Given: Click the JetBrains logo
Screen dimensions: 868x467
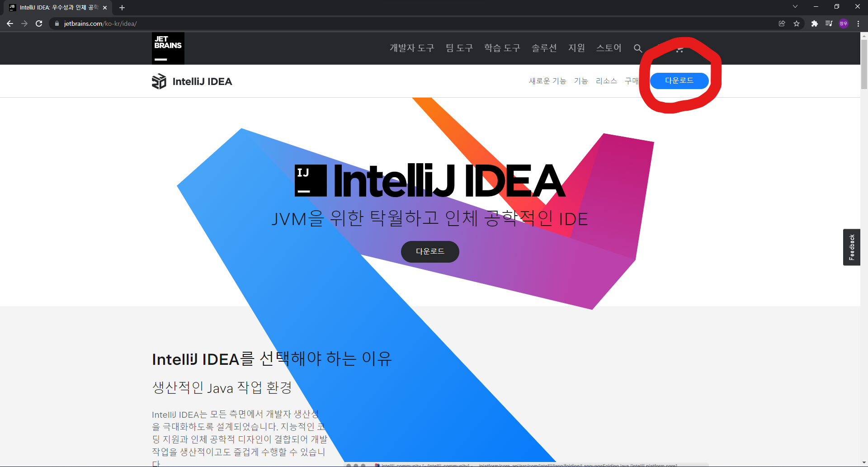Looking at the screenshot, I should pyautogui.click(x=168, y=48).
